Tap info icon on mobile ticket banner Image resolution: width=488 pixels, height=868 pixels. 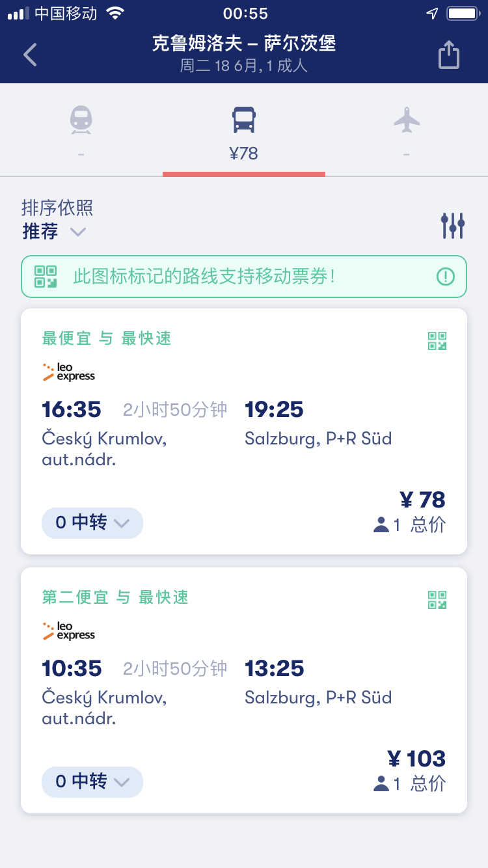tap(446, 277)
